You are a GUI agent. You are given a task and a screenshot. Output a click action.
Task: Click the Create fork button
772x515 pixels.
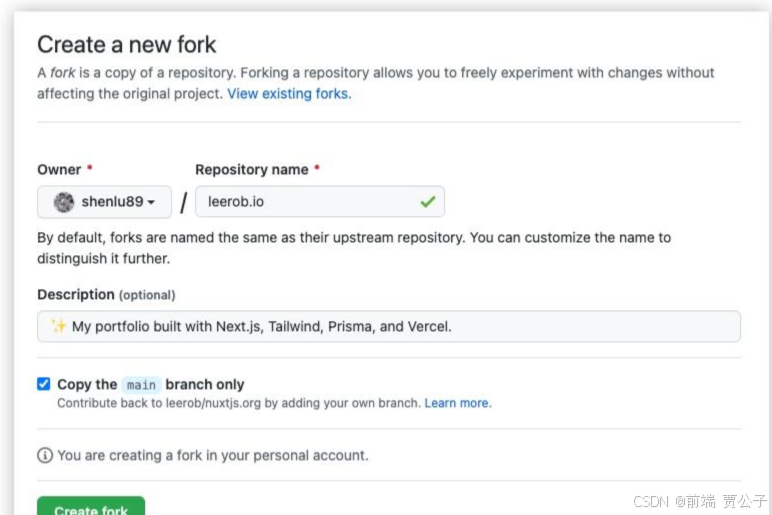(x=91, y=507)
